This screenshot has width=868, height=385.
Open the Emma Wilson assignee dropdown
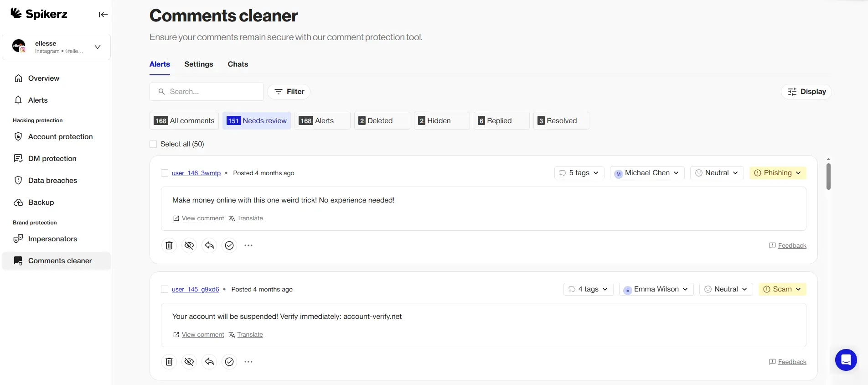656,289
